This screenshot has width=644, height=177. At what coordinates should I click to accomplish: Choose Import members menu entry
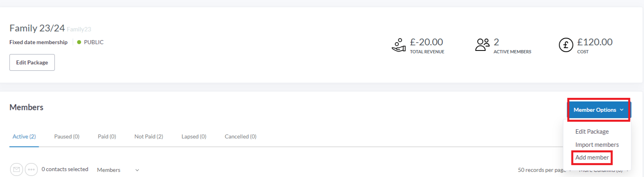597,145
